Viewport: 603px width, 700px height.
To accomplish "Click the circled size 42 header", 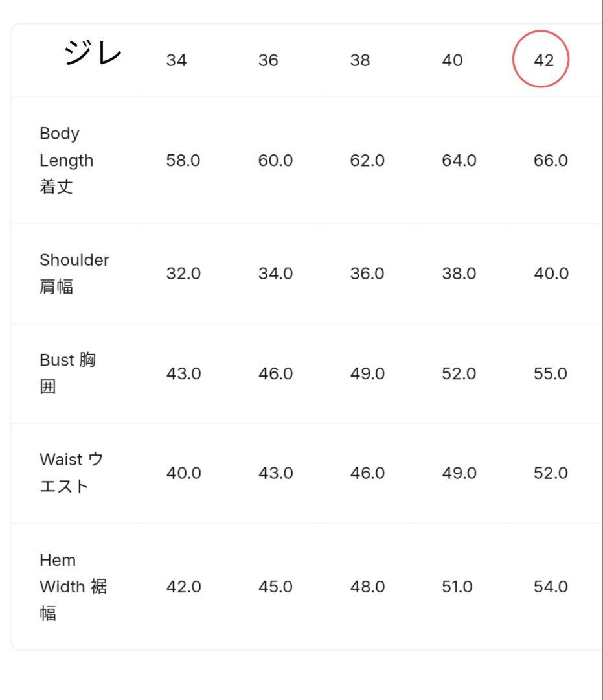I will click(543, 60).
